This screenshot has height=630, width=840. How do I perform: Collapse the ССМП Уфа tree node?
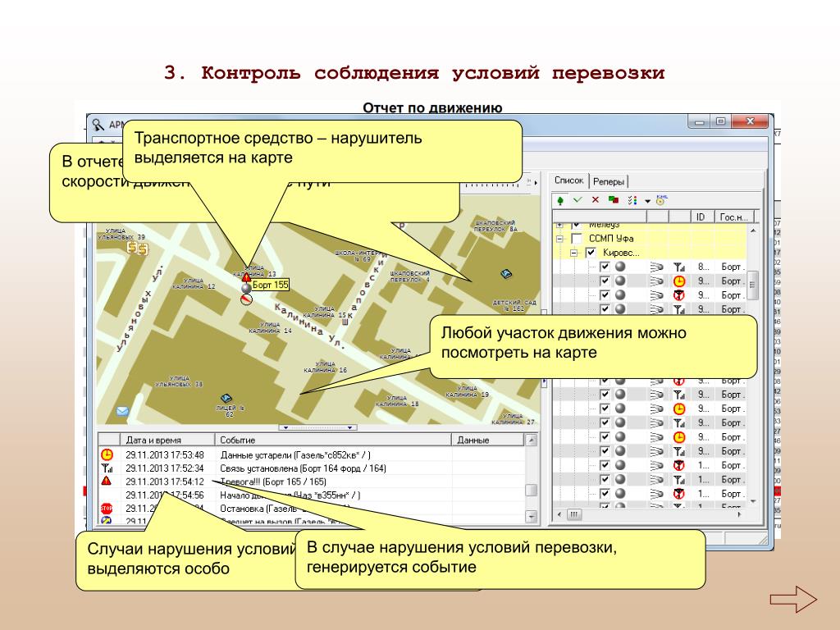click(x=559, y=239)
